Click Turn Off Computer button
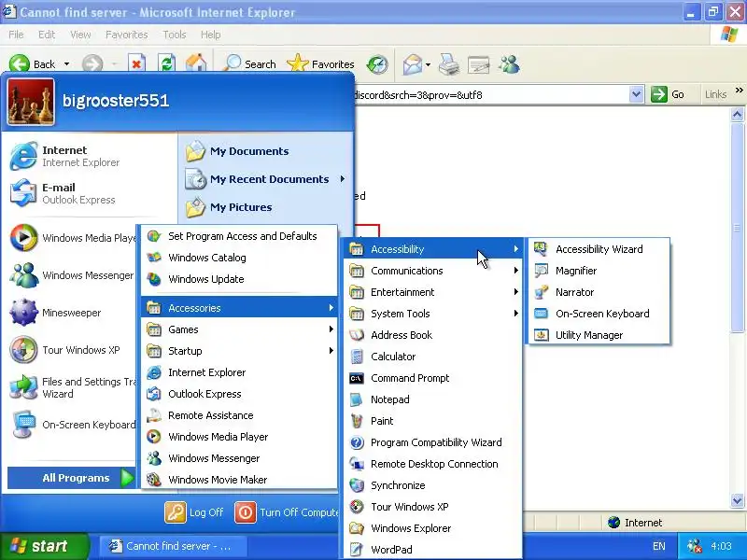 pos(288,512)
